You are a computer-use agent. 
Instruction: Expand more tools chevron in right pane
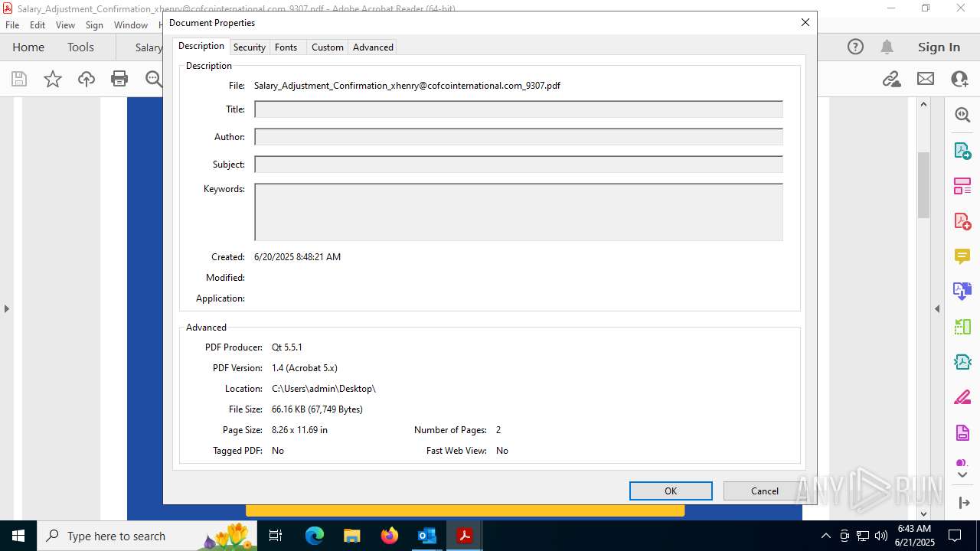pos(962,474)
